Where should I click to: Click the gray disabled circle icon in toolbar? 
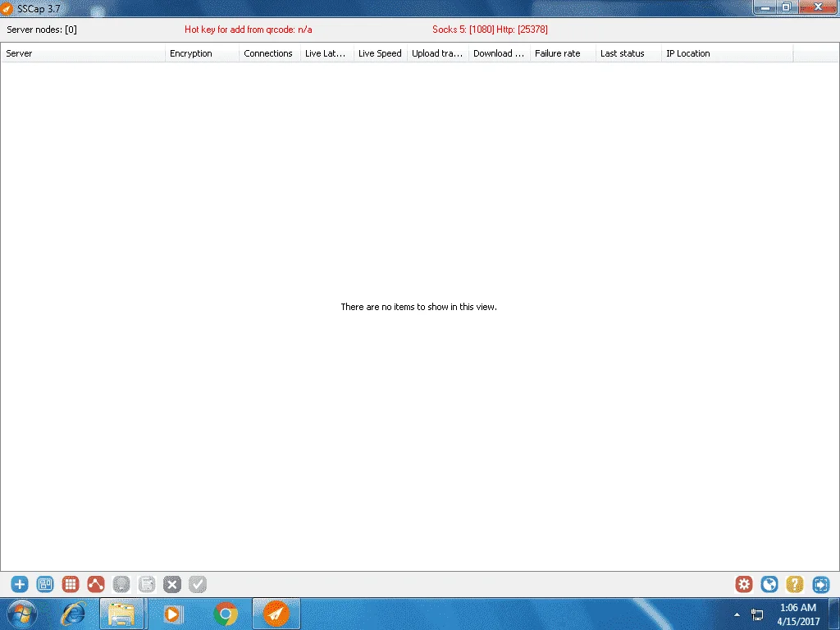(x=121, y=584)
